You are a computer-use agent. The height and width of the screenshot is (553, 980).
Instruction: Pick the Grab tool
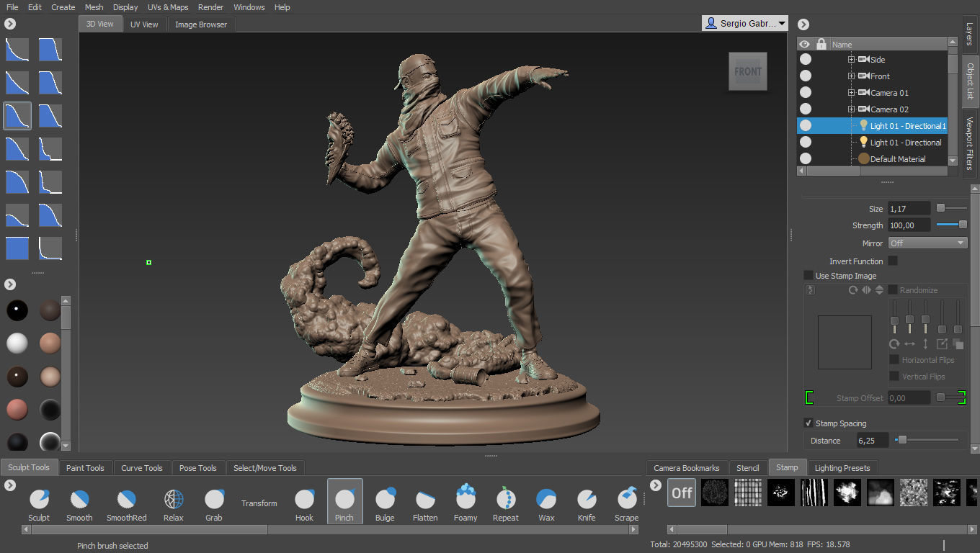pos(214,503)
